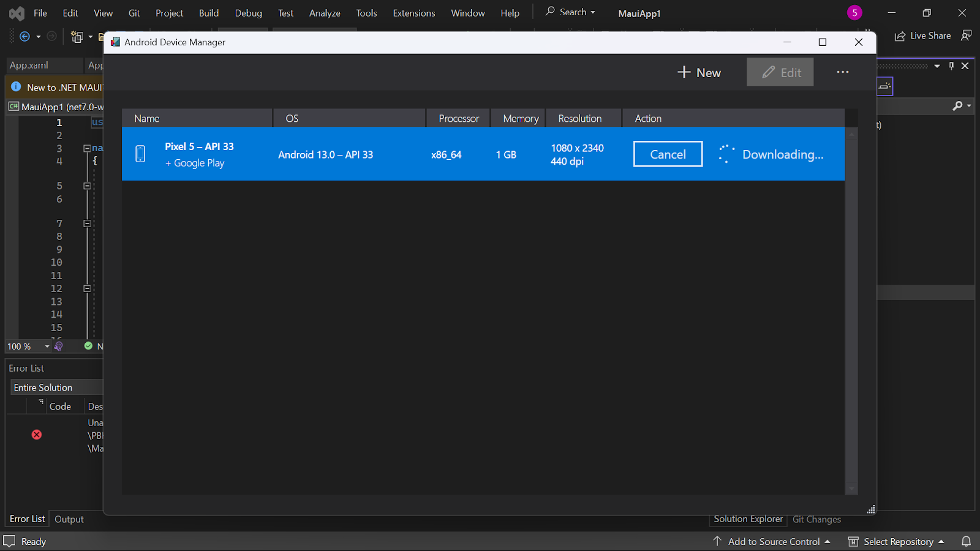Open the Help menu
The width and height of the screenshot is (980, 551).
tap(510, 13)
